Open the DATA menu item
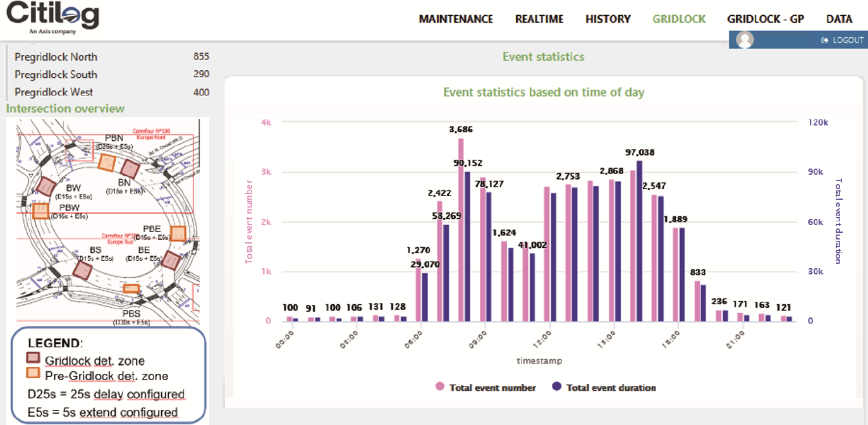Screen dimensions: 868x425 coord(839,19)
